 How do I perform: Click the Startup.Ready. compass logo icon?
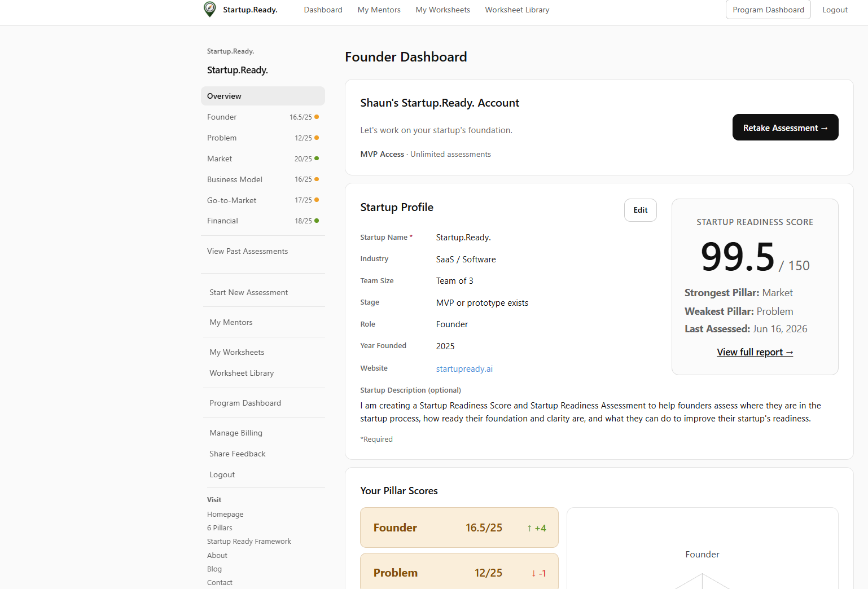[x=209, y=9]
